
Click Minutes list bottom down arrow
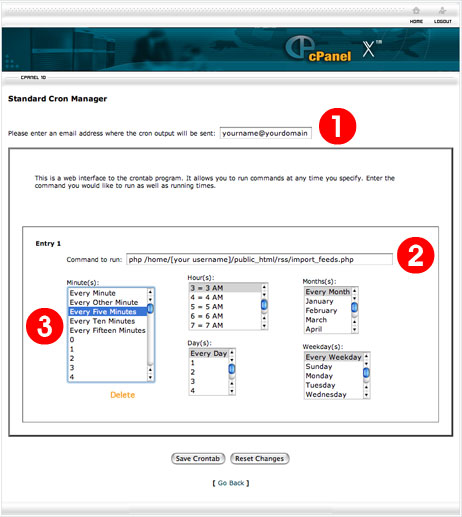coord(150,378)
